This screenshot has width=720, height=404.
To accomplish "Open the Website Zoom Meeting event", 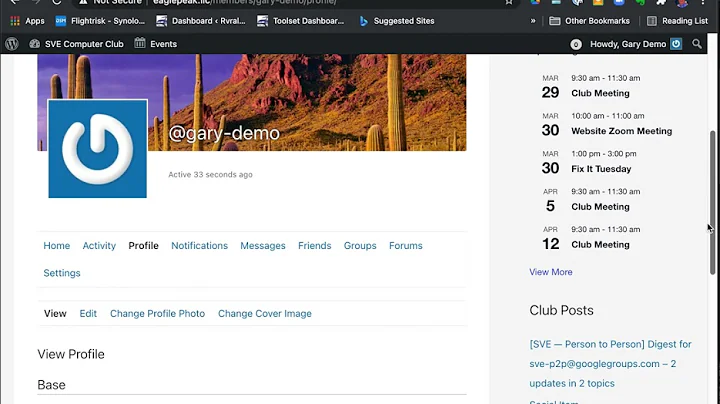I will 621,131.
